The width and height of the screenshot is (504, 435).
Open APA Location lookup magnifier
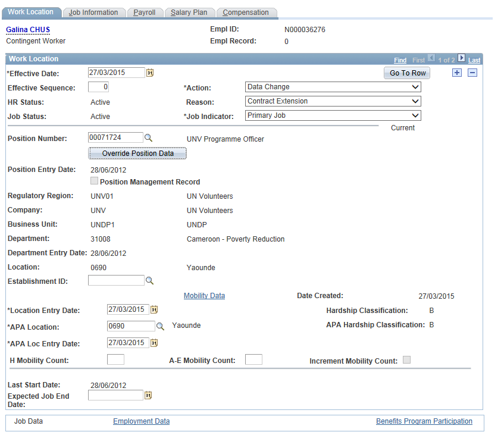160,326
